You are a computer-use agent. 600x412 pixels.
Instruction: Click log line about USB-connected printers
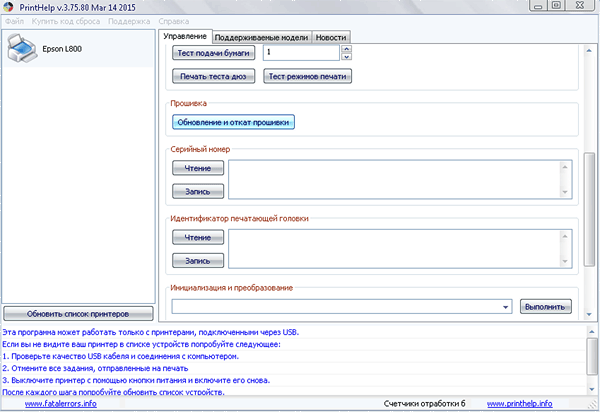pyautogui.click(x=151, y=332)
